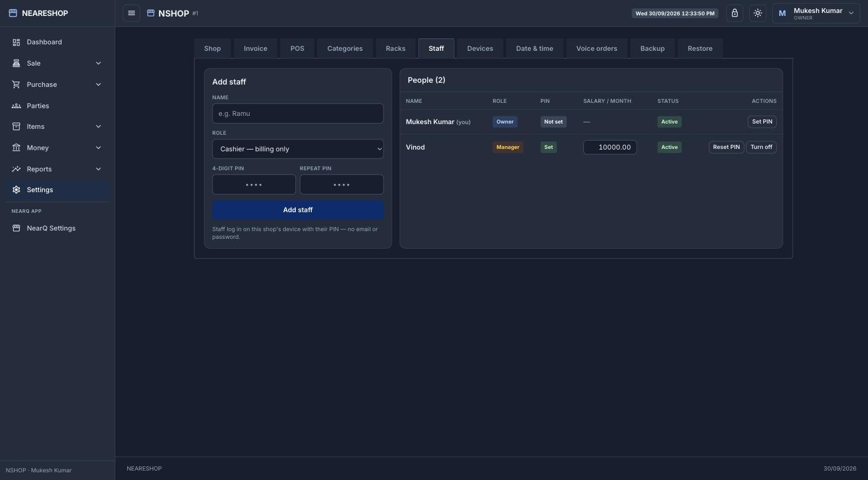Focus the staff Name input field

[x=298, y=113]
